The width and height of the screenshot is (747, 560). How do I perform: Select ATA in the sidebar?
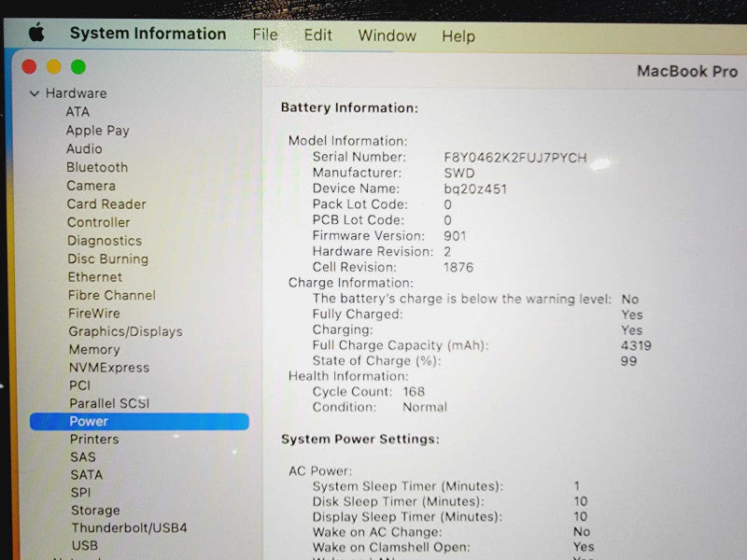point(78,112)
